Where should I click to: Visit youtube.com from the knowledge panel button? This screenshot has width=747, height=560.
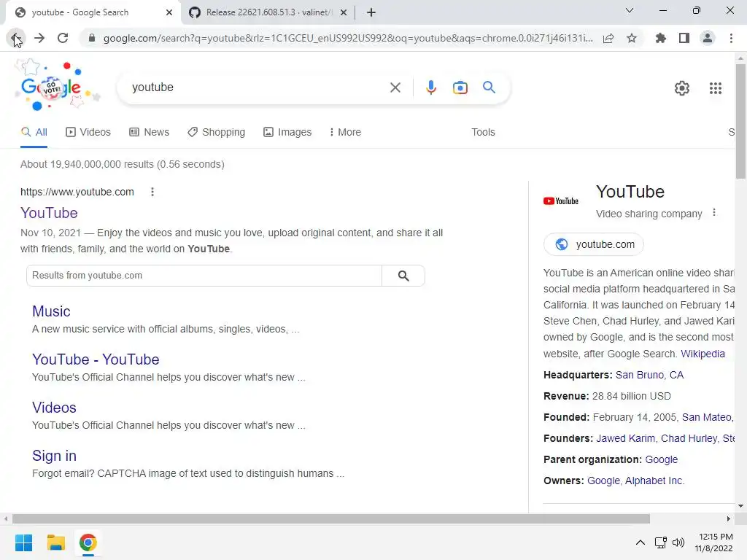[594, 244]
